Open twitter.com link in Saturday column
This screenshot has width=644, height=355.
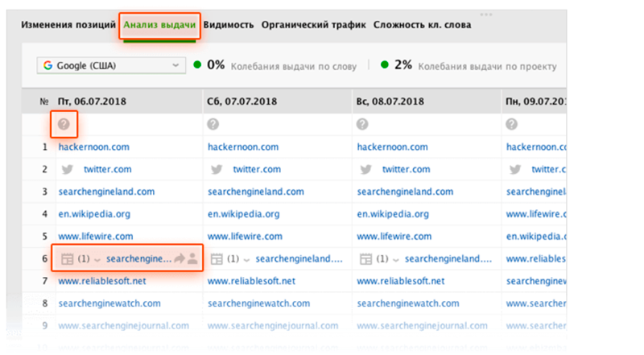pos(257,169)
